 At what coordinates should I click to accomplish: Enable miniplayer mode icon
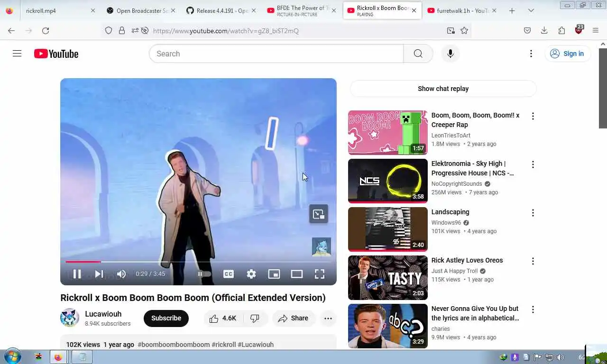pyautogui.click(x=274, y=274)
